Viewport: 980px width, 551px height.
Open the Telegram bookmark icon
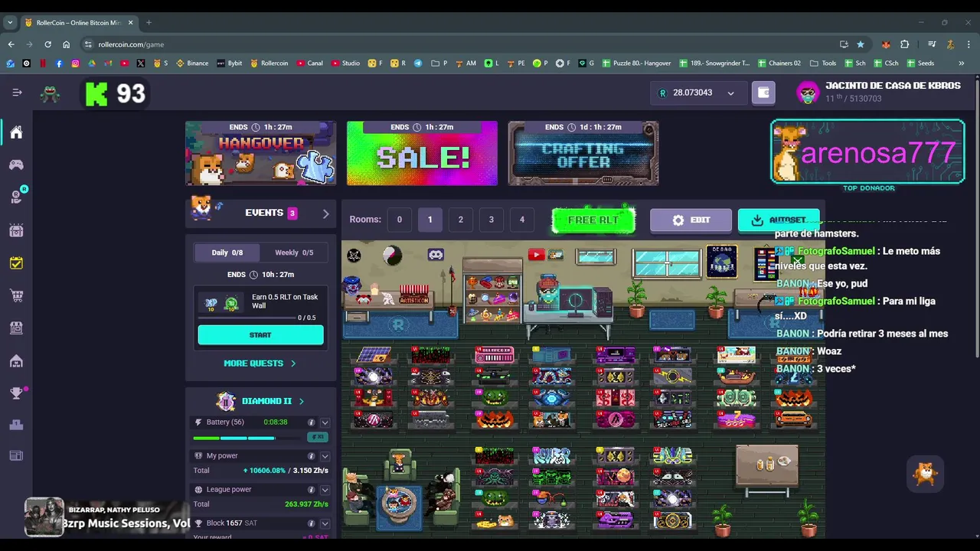pos(418,64)
